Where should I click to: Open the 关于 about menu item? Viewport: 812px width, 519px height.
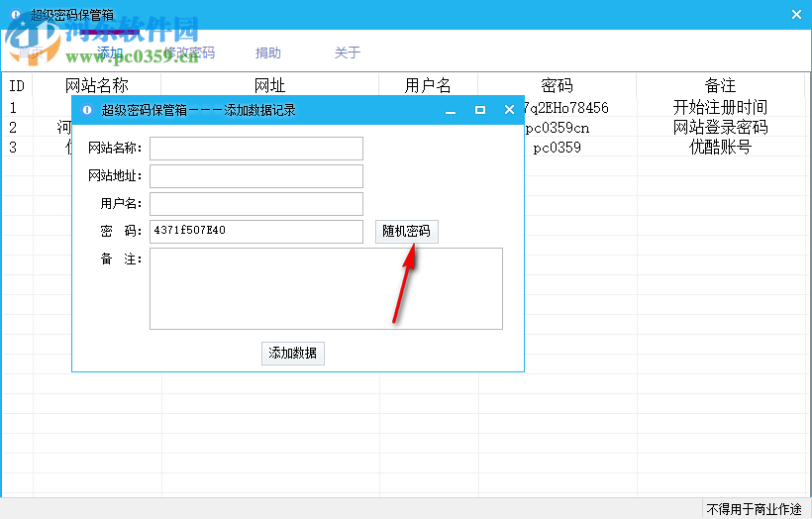click(x=347, y=52)
